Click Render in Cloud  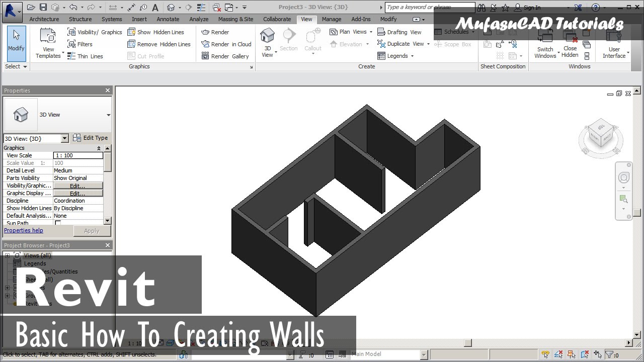[226, 44]
